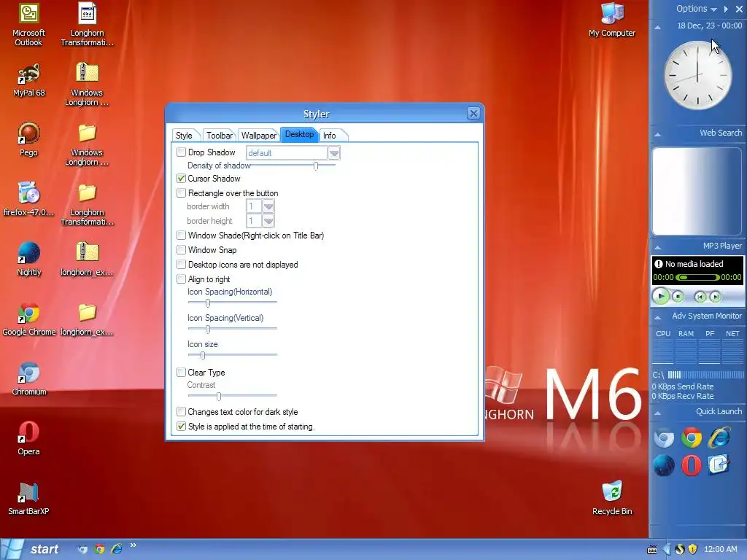The image size is (747, 560).
Task: Open sidebar Options menu
Action: (x=697, y=9)
